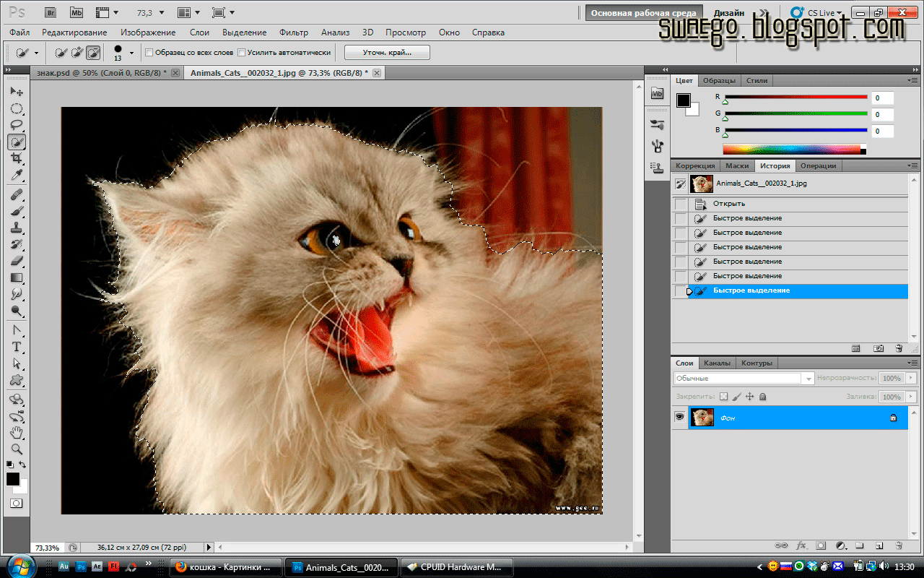Swap foreground and background colors
Image resolution: width=924 pixels, height=578 pixels.
[23, 465]
